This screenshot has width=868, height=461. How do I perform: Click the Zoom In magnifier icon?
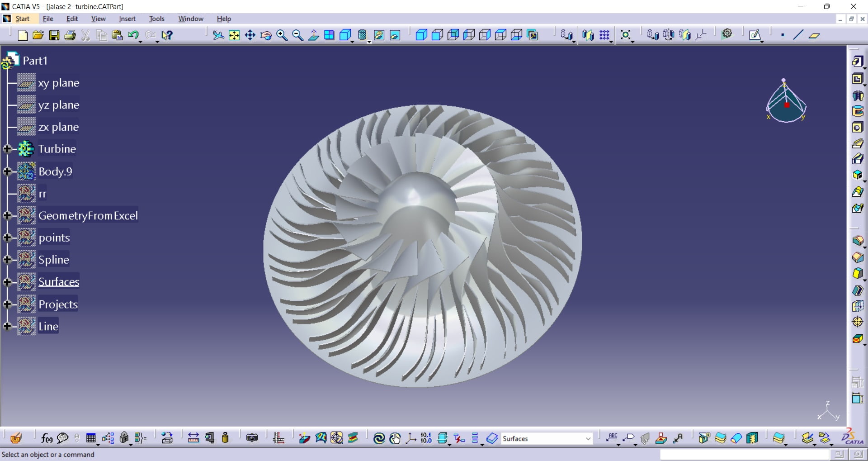(282, 35)
